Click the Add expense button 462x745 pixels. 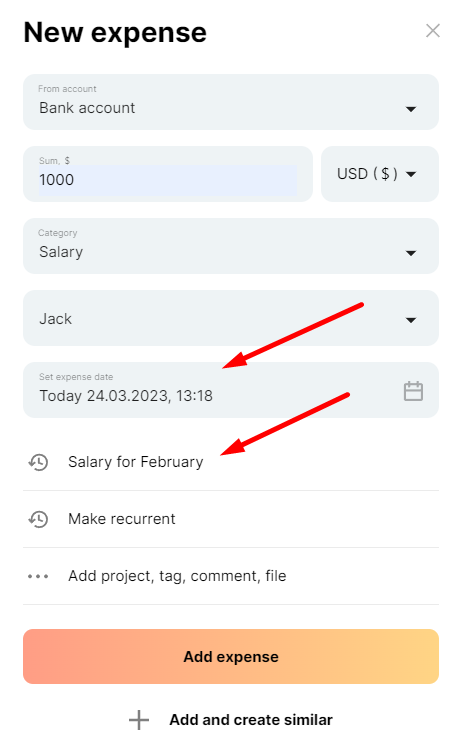click(x=231, y=657)
